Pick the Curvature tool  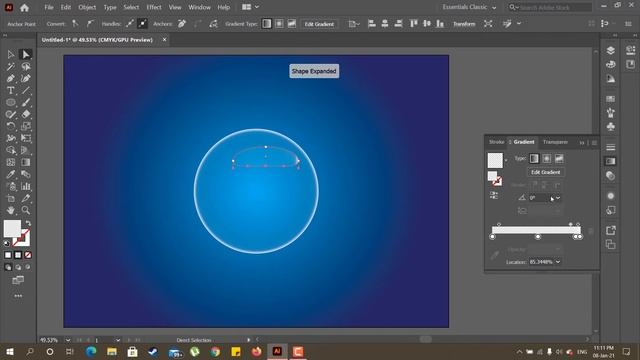26,78
